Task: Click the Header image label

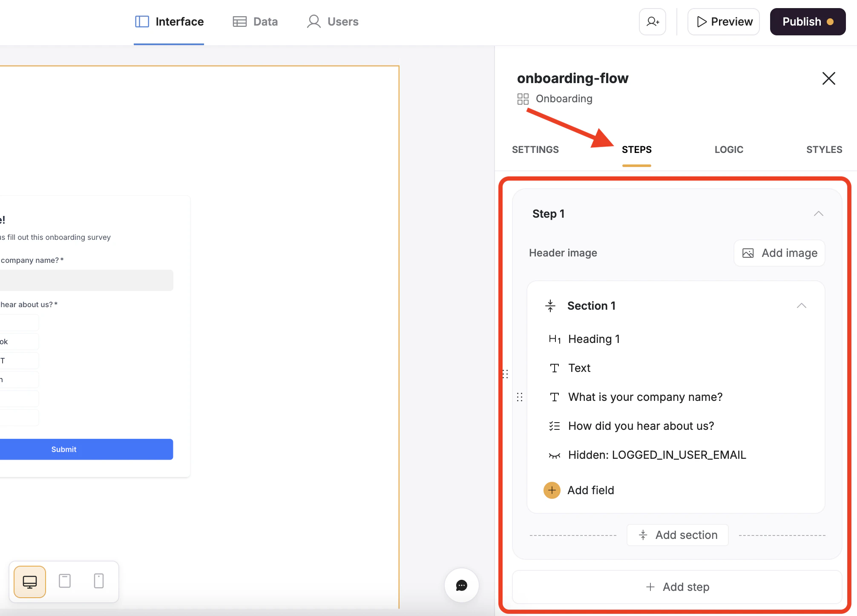Action: pos(563,253)
